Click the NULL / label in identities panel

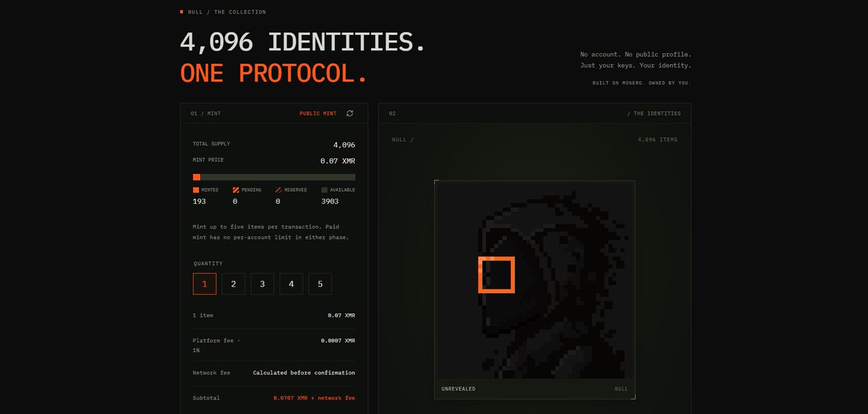[x=402, y=140]
